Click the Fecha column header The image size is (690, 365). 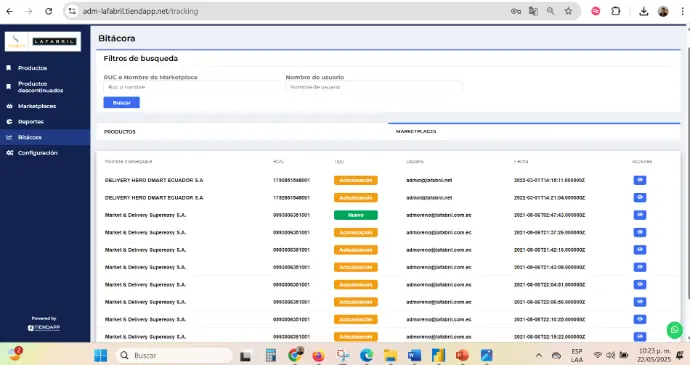(521, 161)
